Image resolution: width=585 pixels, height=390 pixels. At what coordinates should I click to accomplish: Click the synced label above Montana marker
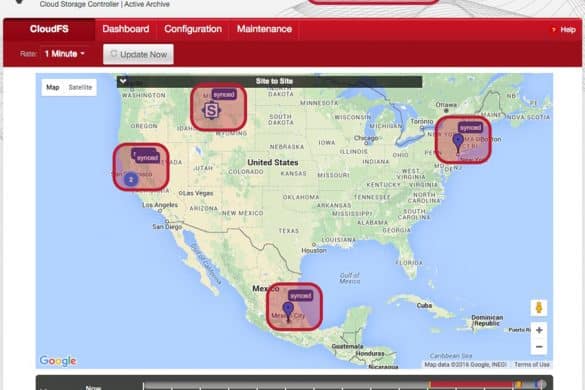click(x=224, y=95)
